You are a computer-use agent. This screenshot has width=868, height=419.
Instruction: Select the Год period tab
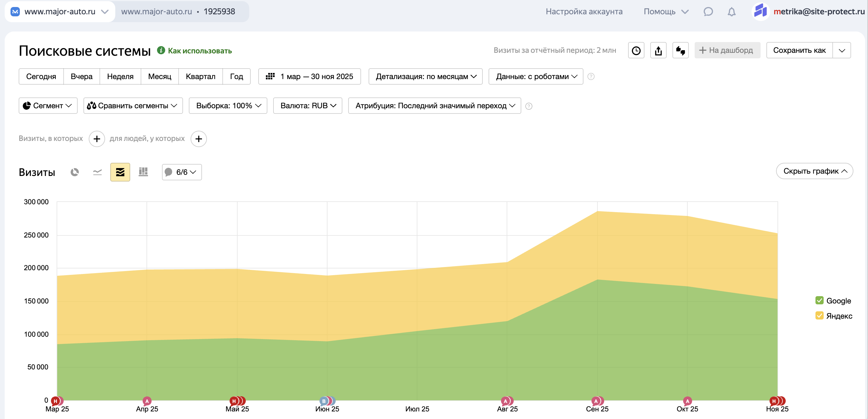[236, 76]
